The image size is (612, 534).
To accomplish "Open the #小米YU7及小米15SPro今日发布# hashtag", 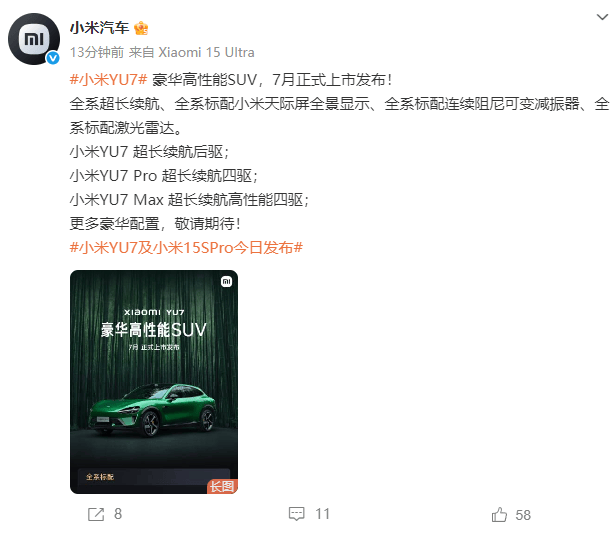I will pos(186,247).
